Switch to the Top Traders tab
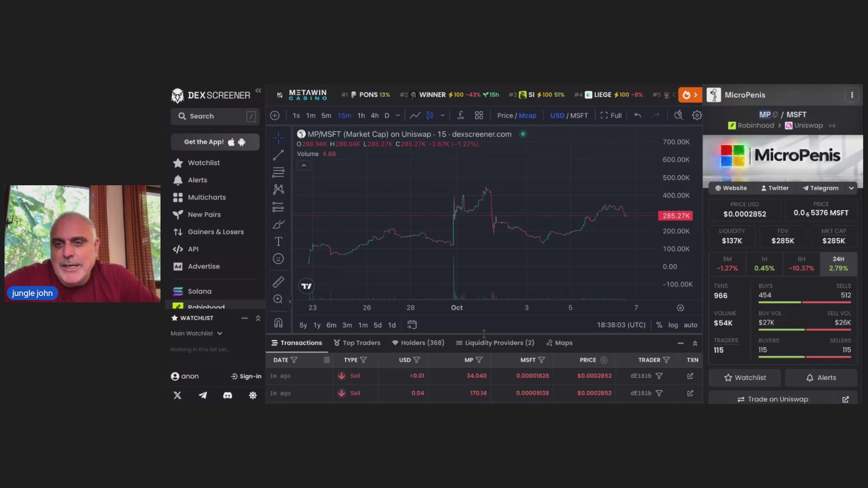The height and width of the screenshot is (488, 868). coord(357,343)
